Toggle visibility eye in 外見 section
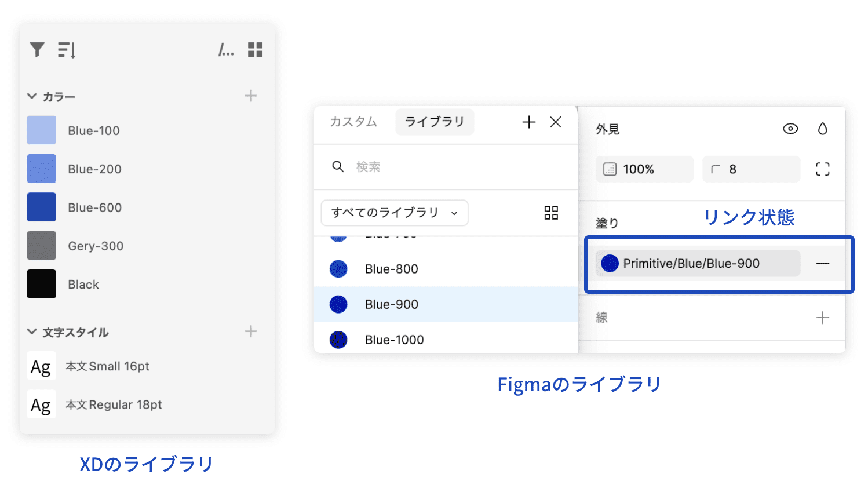 tap(790, 129)
